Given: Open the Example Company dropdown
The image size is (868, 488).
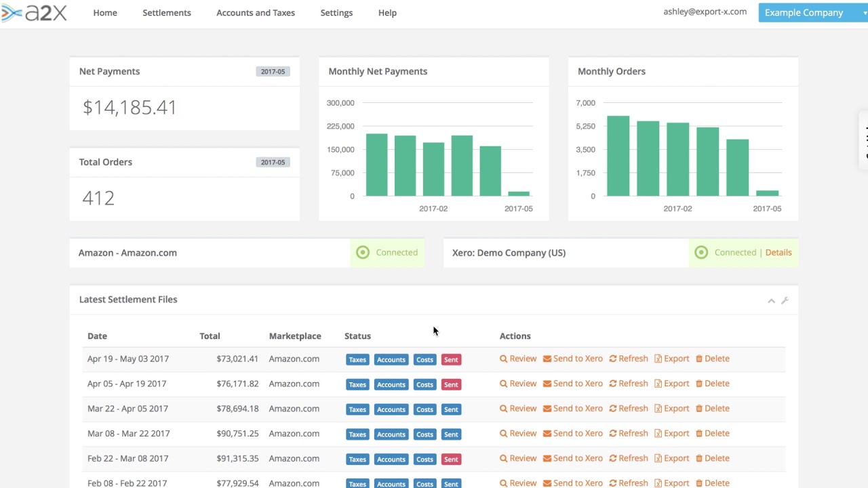Looking at the screenshot, I should (812, 12).
